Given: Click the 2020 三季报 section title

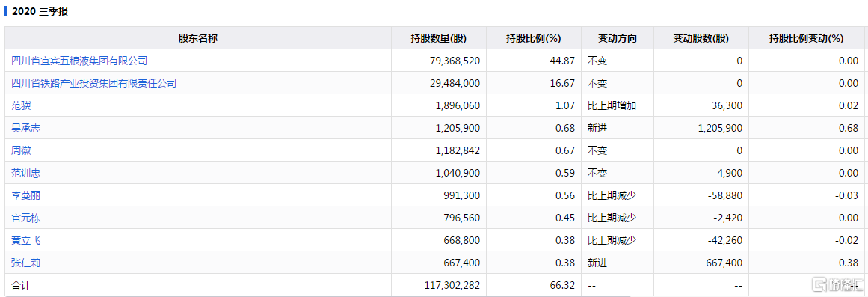Looking at the screenshot, I should 40,11.
